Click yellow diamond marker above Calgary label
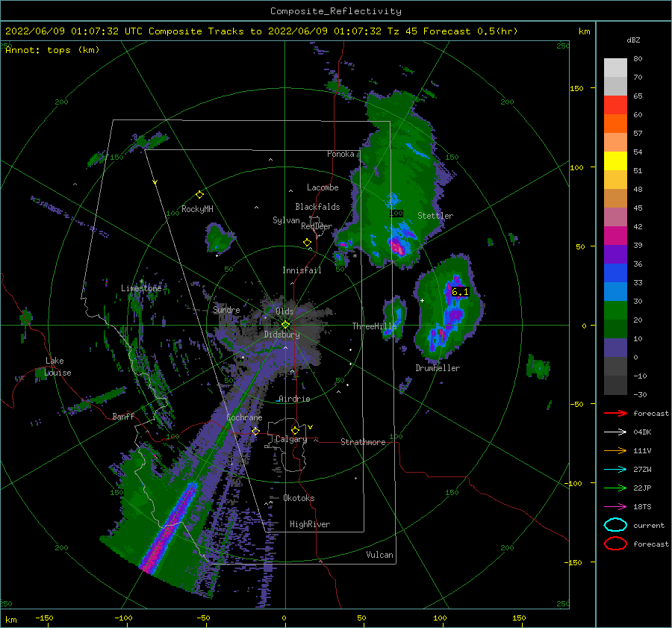Screen dimensions: 672x628 [295, 430]
